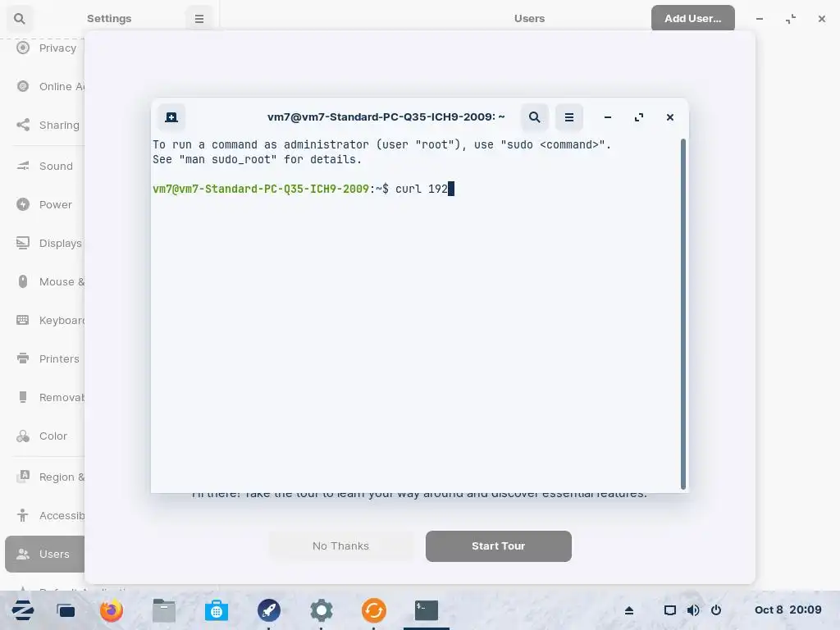Click the rocket tour icon in taskbar
Viewport: 840px width, 630px height.
coord(269,610)
